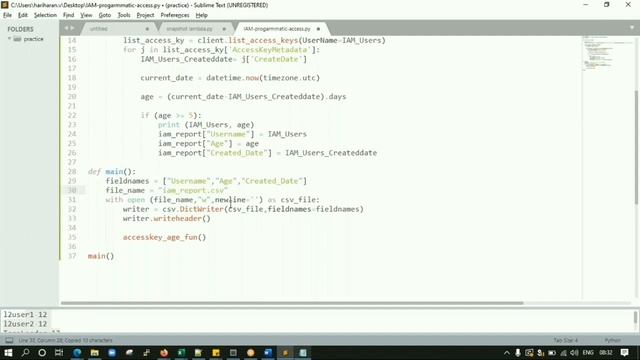Viewport: 640px width, 360px height.
Task: Select the practice folder in sidebar
Action: pyautogui.click(x=33, y=39)
